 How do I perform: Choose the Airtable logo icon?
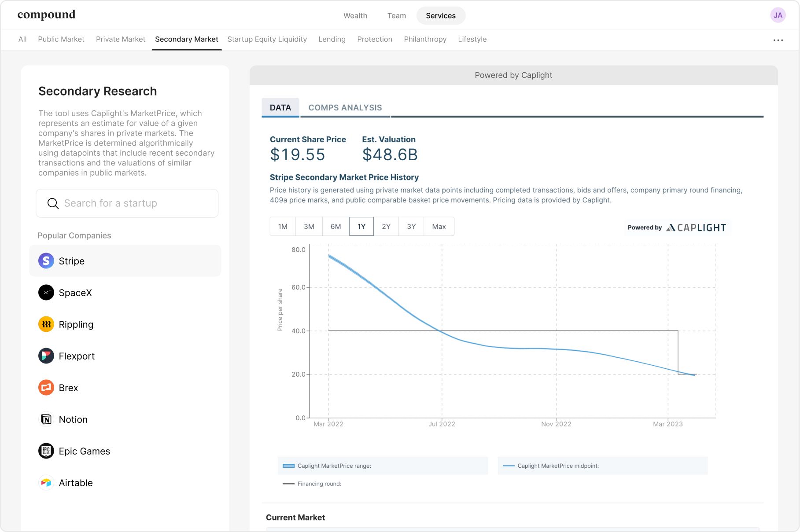click(46, 483)
